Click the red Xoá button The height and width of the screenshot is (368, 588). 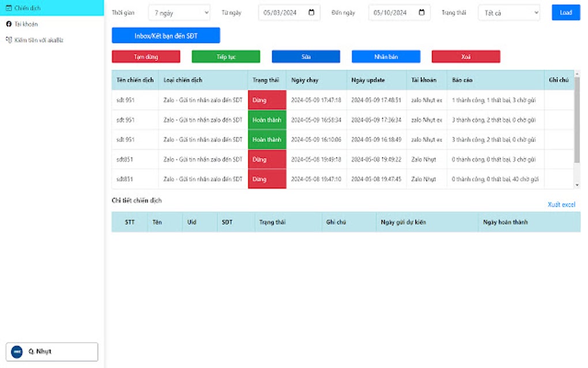tap(466, 57)
